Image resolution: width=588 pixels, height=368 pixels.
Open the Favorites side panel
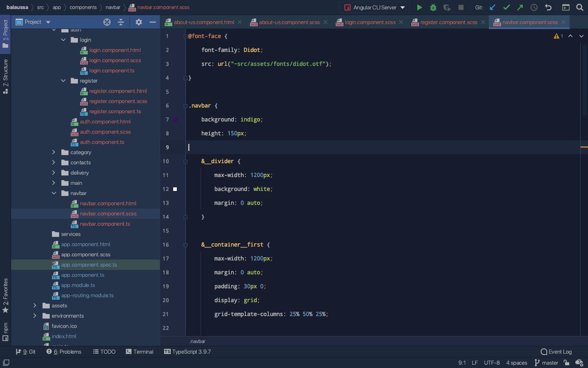6,296
